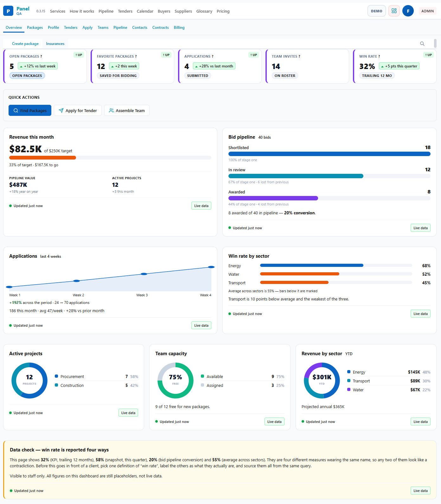This screenshot has width=441, height=504.
Task: Click the Week 4 data point on Applications chart
Action: coord(211,267)
